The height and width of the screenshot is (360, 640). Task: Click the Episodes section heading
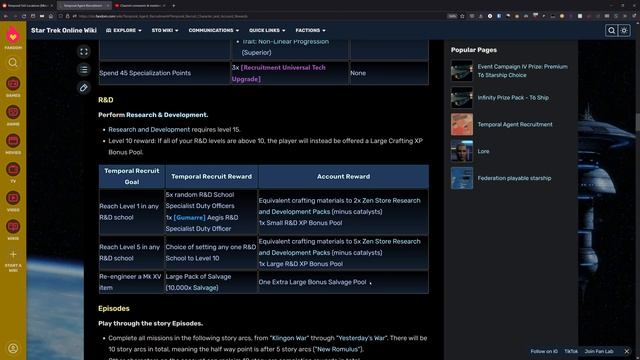[114, 309]
